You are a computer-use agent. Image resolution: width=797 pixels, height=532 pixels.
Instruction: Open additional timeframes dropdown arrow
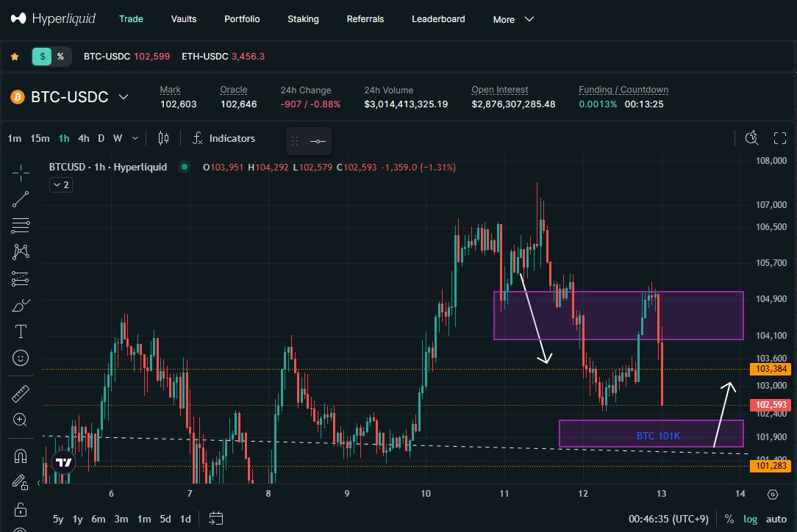pyautogui.click(x=135, y=138)
